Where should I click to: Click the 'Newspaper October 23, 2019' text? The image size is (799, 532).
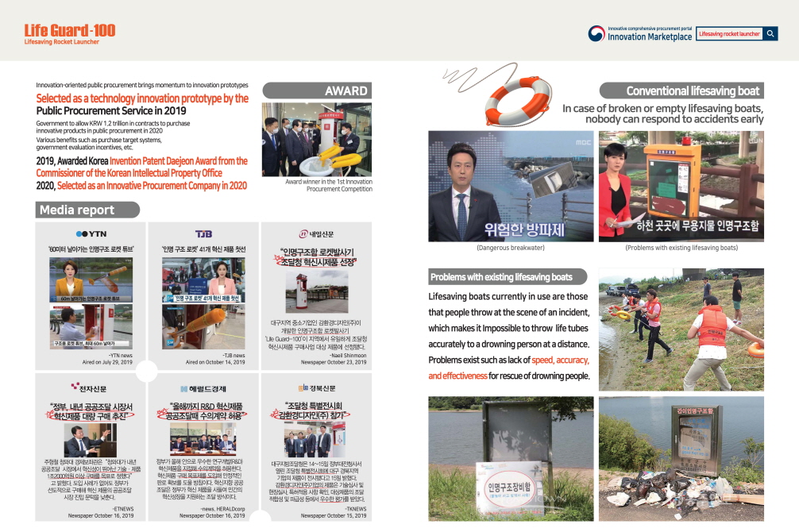334,362
